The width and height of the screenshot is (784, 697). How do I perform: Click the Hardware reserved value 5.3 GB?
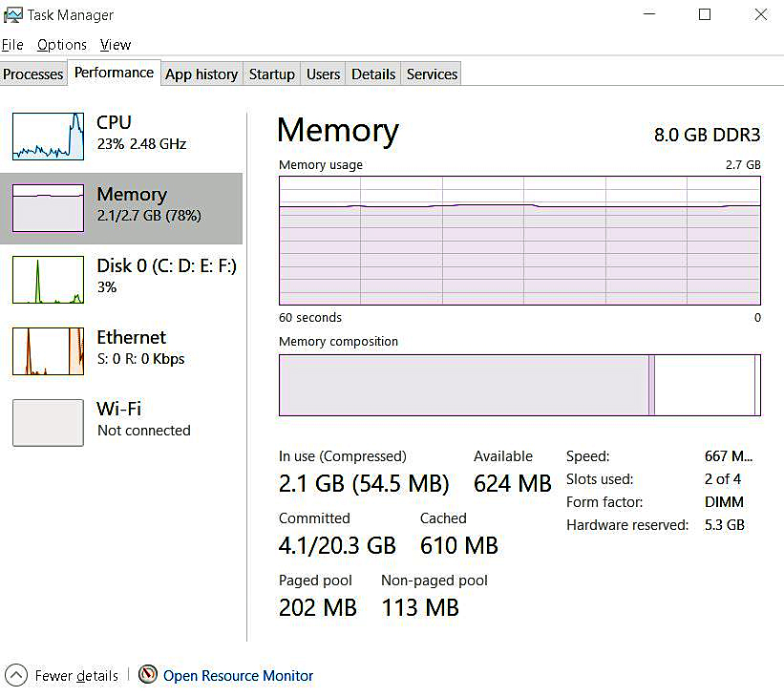725,525
